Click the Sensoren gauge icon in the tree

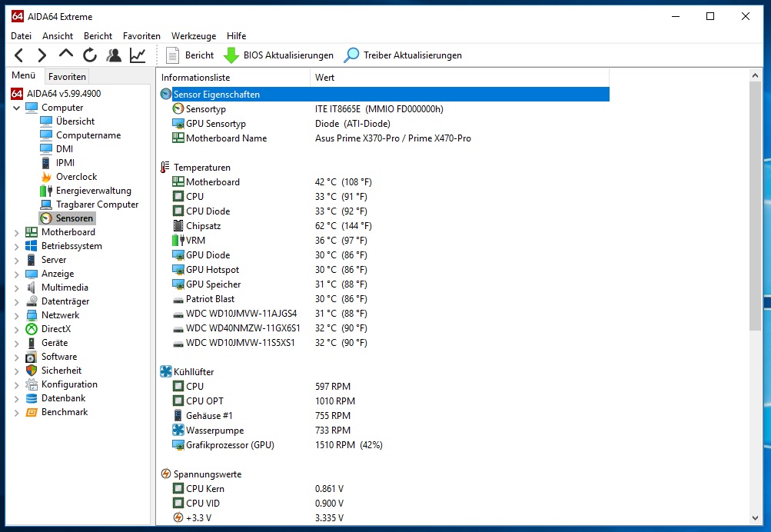[46, 218]
